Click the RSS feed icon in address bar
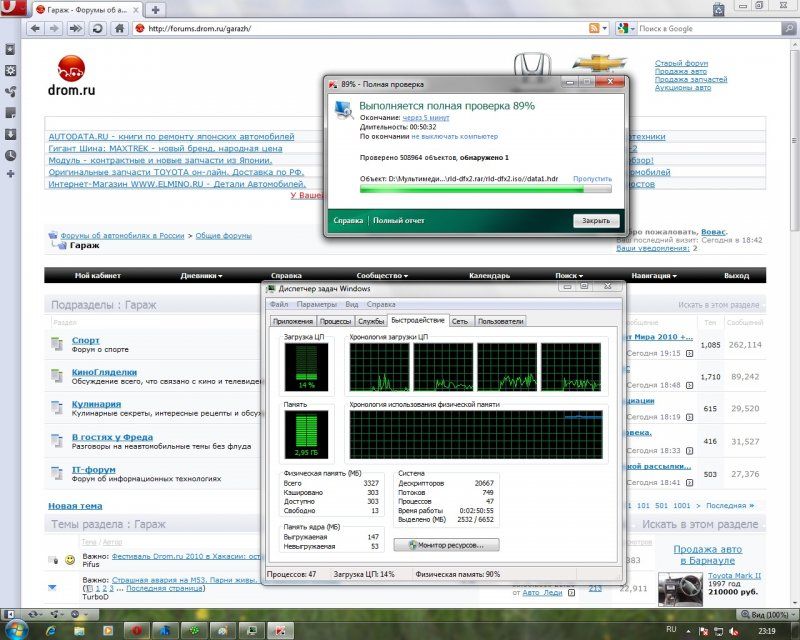This screenshot has height=640, width=800. point(594,29)
